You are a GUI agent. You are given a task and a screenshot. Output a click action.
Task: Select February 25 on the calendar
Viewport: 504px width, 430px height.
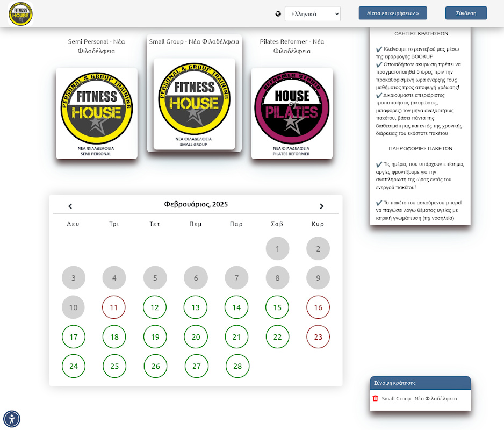pos(114,366)
